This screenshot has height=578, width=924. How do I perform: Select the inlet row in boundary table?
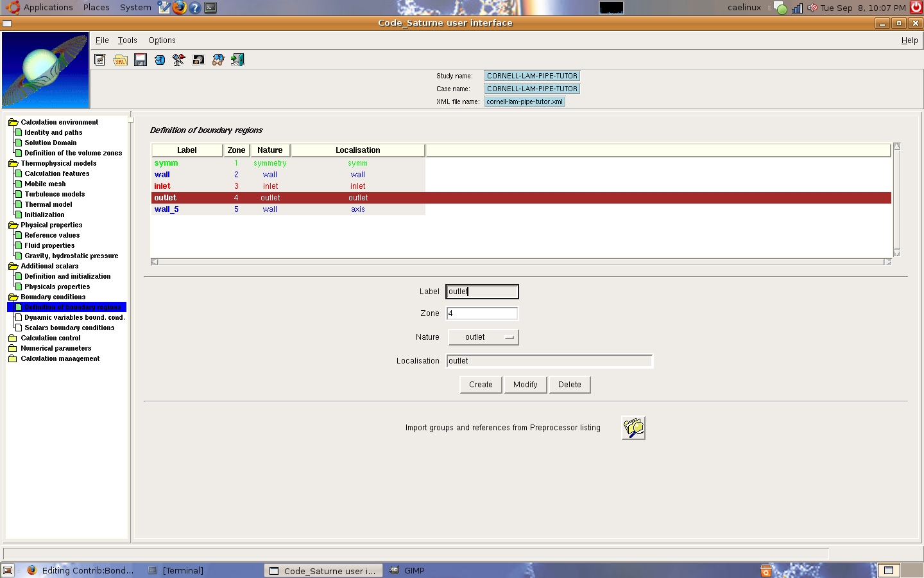288,186
